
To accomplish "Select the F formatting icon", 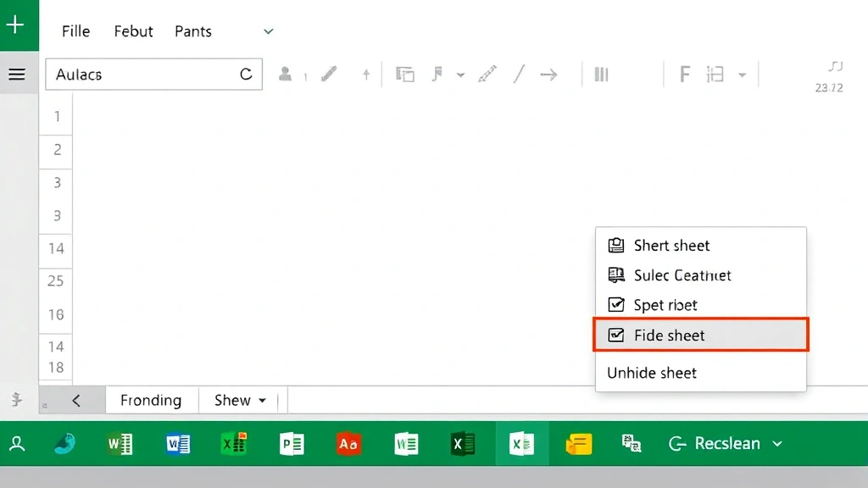I will coord(684,74).
